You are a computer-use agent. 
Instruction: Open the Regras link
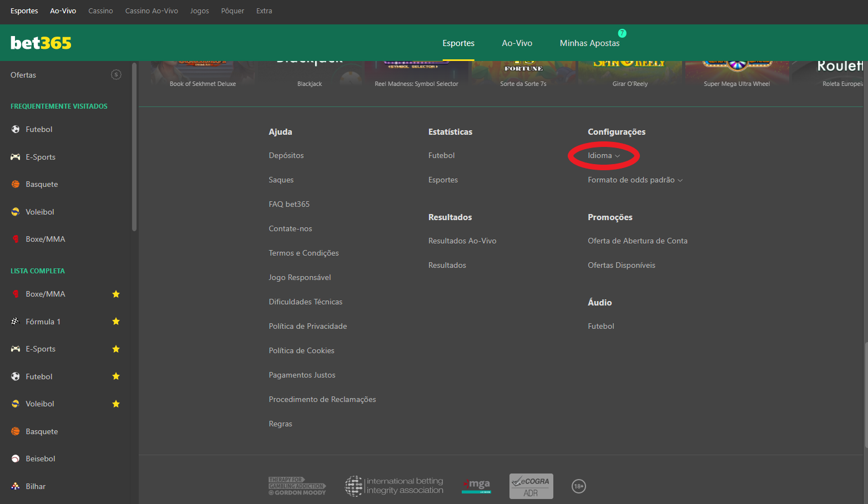[280, 424]
